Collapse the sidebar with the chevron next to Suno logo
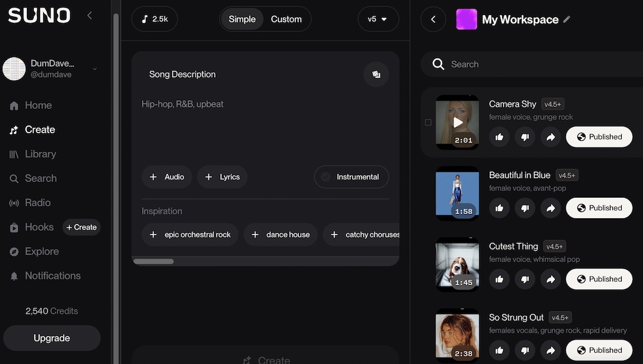The width and height of the screenshot is (643, 364). tap(89, 16)
